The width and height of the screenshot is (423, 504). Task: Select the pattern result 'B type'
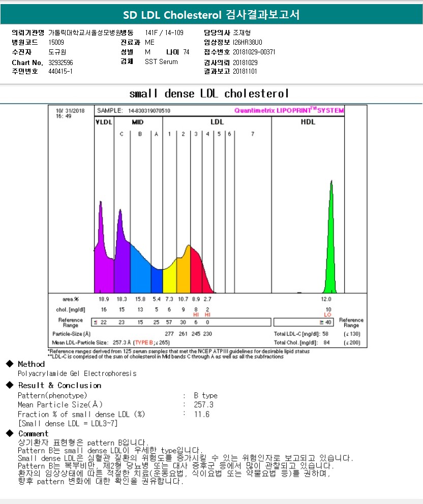coord(206,396)
